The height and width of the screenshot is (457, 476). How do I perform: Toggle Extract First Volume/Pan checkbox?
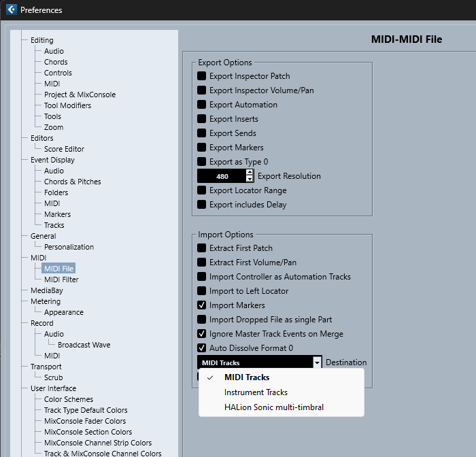point(201,263)
